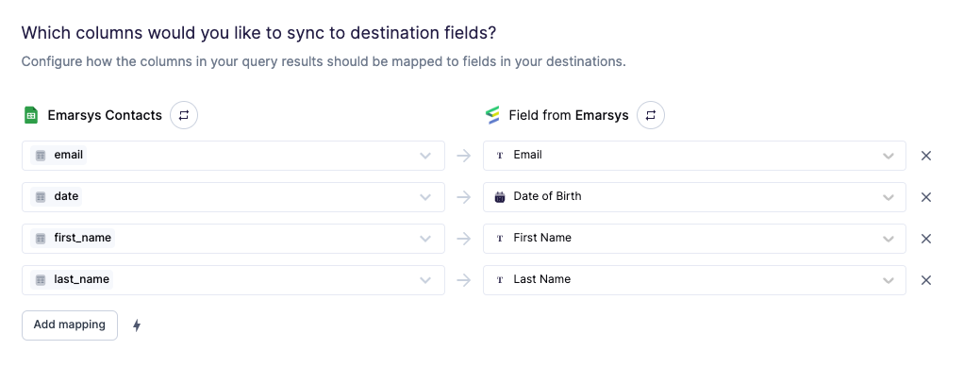980x383 pixels.
Task: Click the Date of Birth field text
Action: 547,196
